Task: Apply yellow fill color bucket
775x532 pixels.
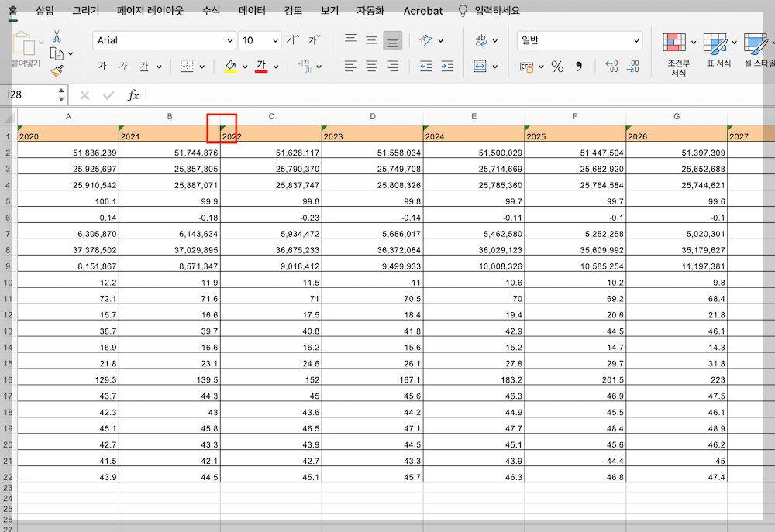Action: pyautogui.click(x=230, y=66)
